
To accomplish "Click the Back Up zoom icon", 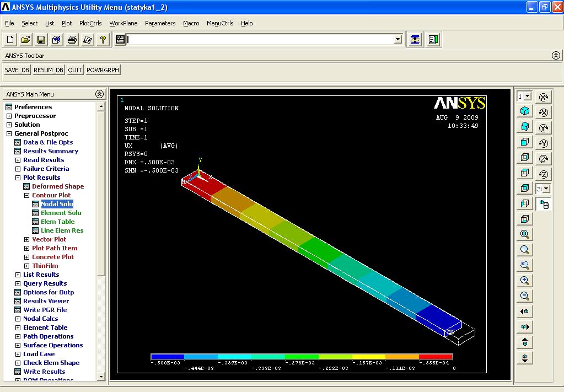I will click(525, 265).
